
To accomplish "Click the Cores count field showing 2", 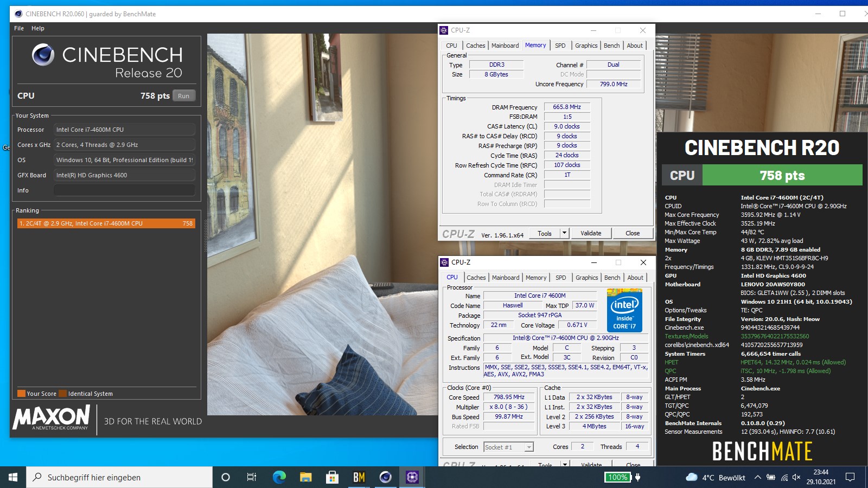I will 583,446.
